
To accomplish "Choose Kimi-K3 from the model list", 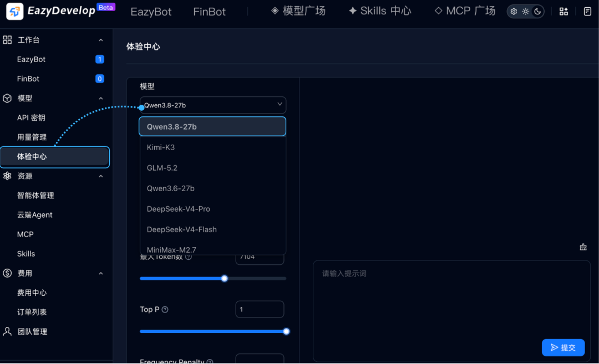I will pos(212,147).
